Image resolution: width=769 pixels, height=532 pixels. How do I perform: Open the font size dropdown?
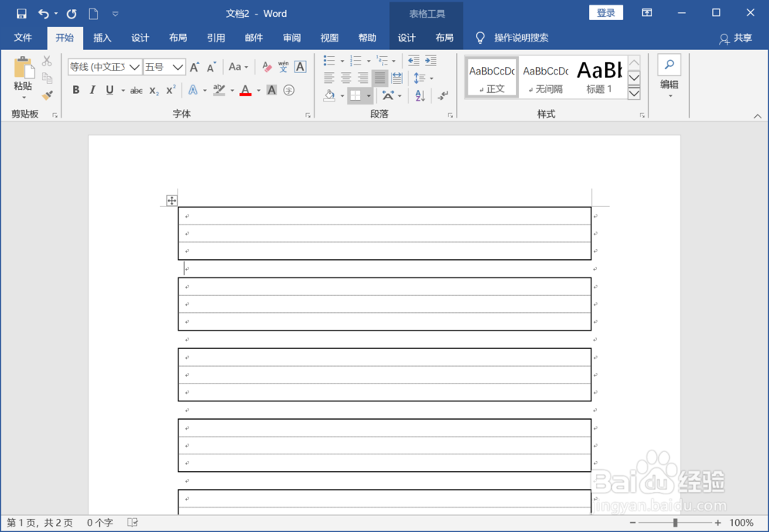pyautogui.click(x=178, y=67)
